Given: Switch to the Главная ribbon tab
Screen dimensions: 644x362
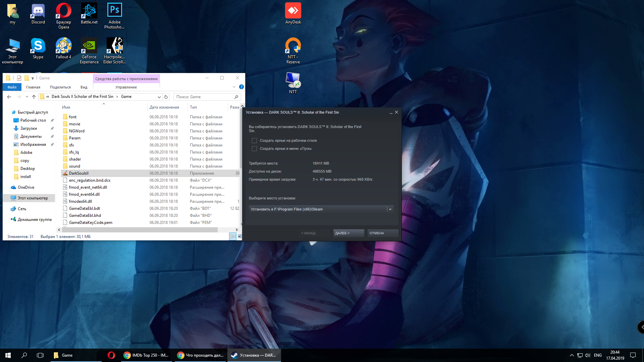Looking at the screenshot, I should (33, 87).
